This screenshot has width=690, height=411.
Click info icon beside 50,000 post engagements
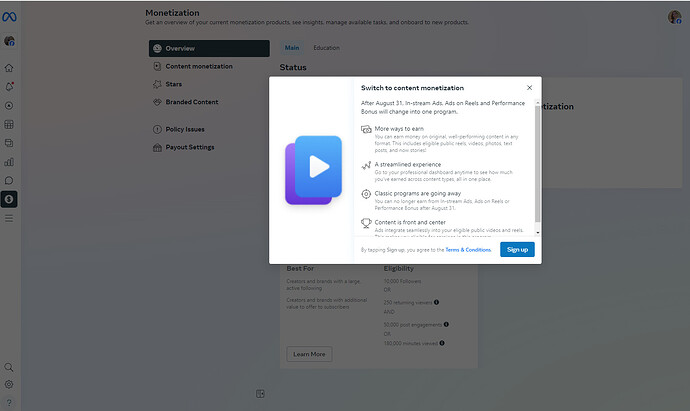pyautogui.click(x=446, y=324)
